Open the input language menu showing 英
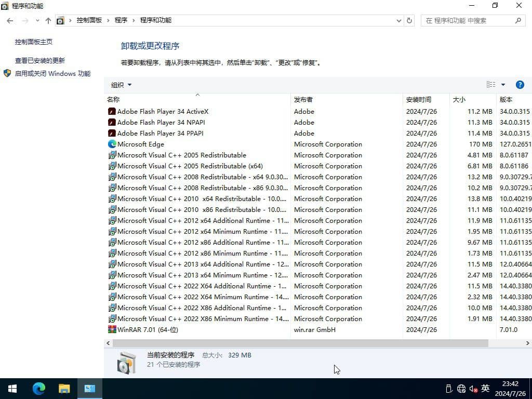 coord(485,388)
